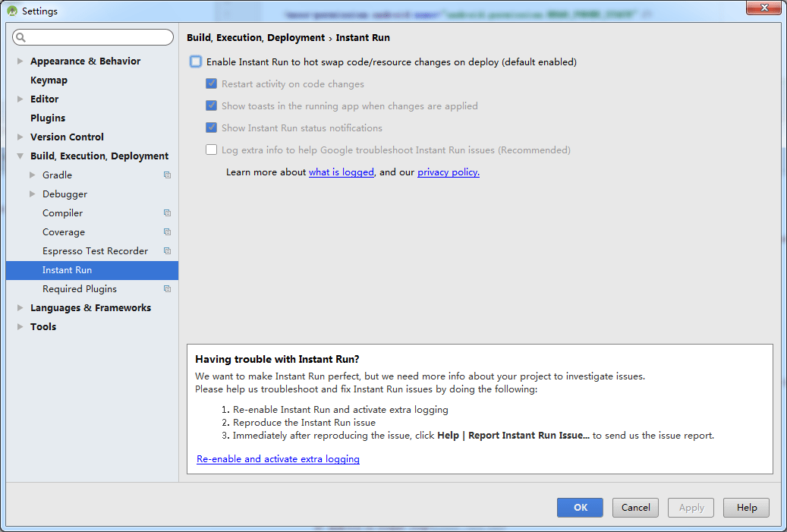The height and width of the screenshot is (532, 787).
Task: Expand Version Control section arrow
Action: pos(20,137)
